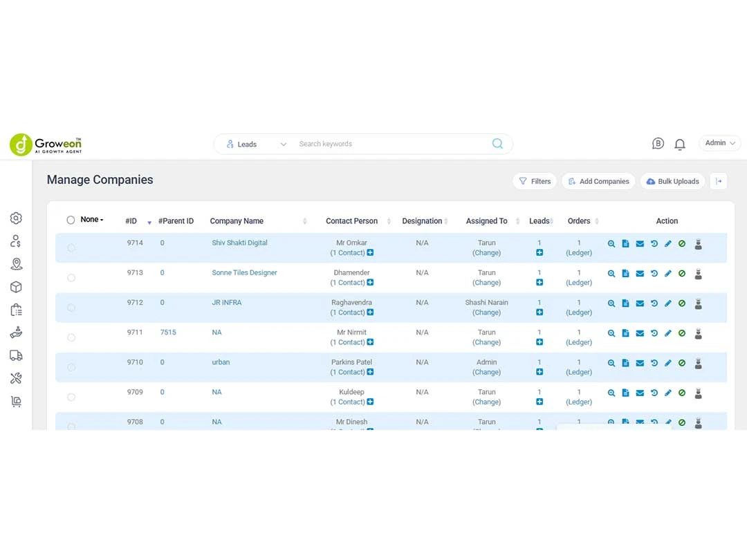Viewport: 747px width, 560px height.
Task: Click the map location pin sidebar icon
Action: [17, 264]
